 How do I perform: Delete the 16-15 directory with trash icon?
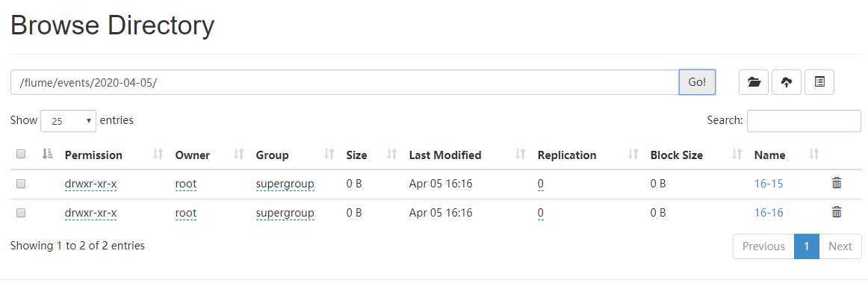(x=837, y=183)
